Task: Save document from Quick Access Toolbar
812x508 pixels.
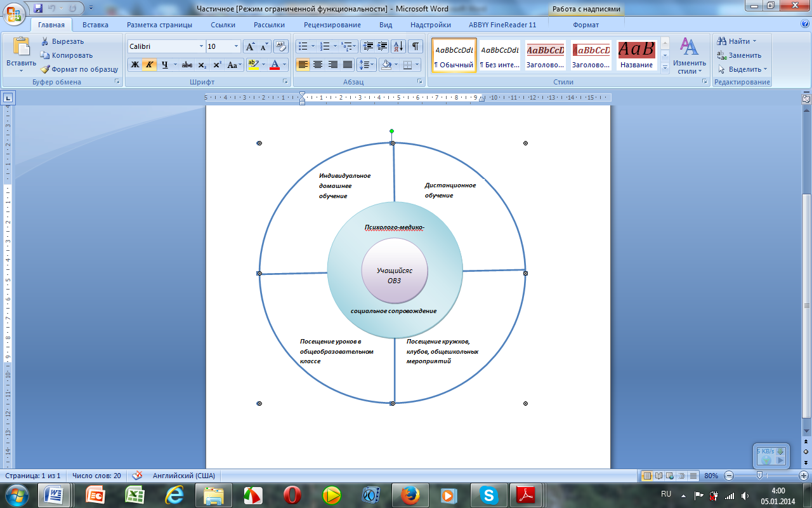Action: coord(38,8)
